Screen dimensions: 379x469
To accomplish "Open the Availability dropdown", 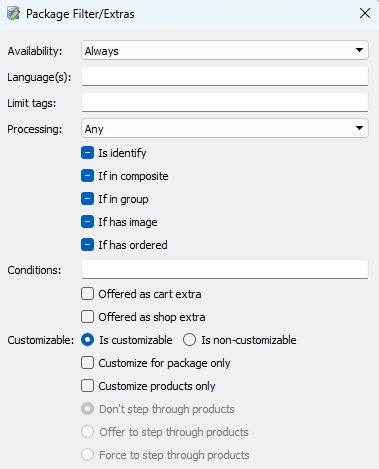I will pos(225,51).
